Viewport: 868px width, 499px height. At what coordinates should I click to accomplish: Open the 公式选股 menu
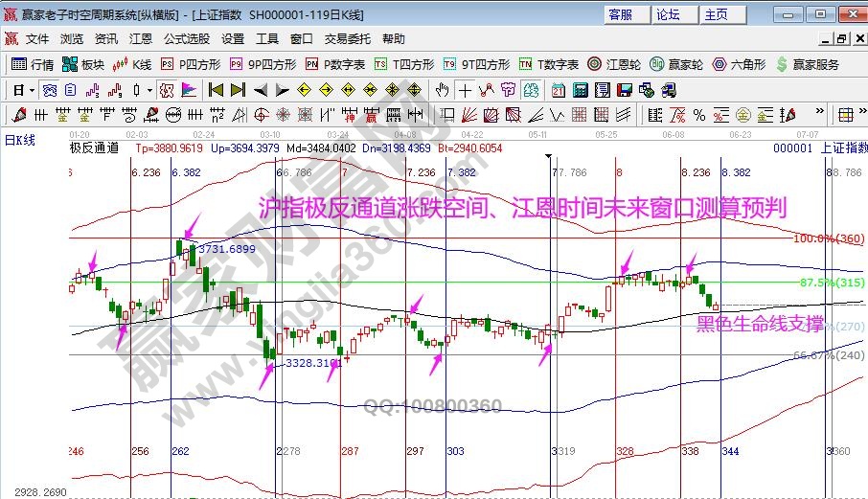point(186,39)
